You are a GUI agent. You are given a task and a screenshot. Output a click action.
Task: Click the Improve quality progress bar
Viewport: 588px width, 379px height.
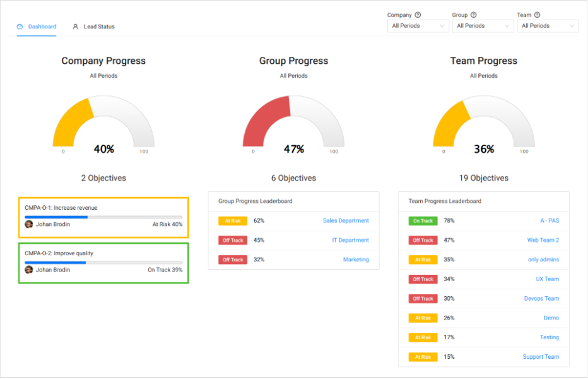coord(103,262)
